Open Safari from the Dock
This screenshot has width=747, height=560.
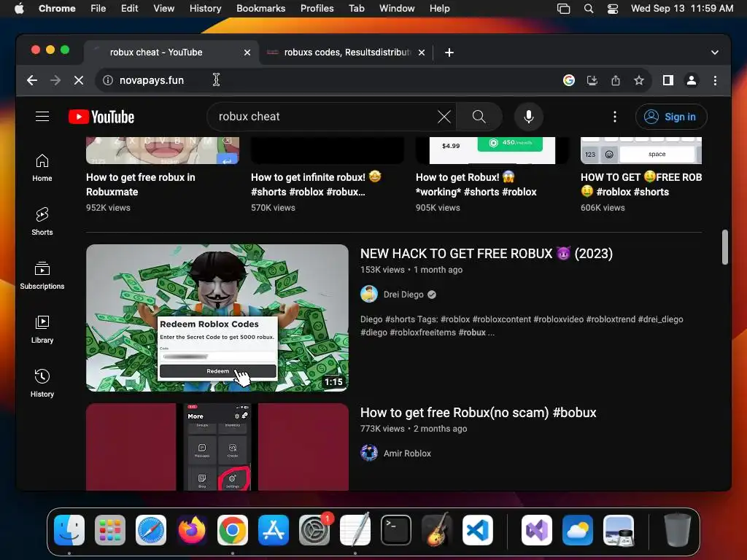[151, 530]
